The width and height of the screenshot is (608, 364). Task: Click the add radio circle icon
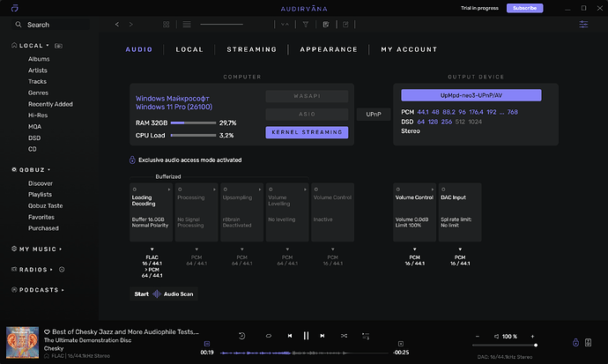(62, 270)
